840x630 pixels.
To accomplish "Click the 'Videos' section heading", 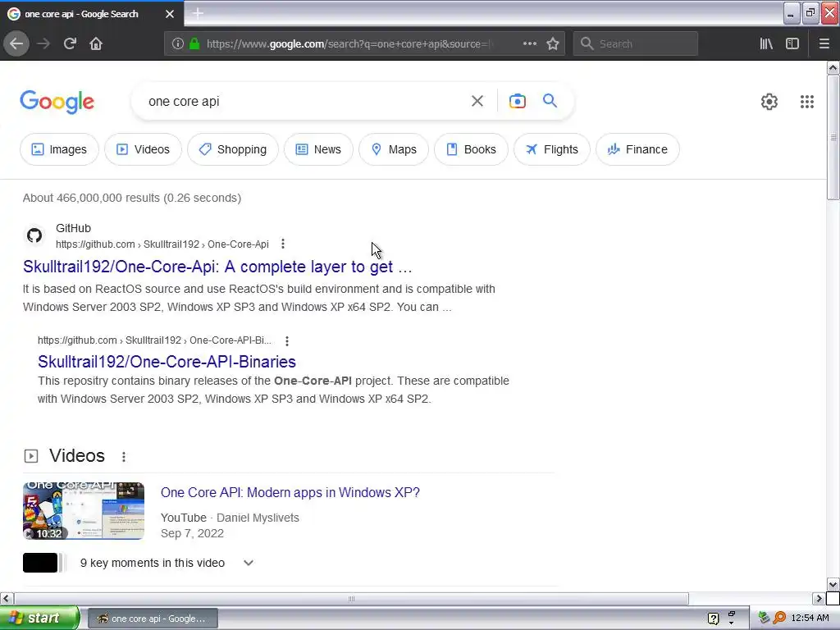I will 77,455.
